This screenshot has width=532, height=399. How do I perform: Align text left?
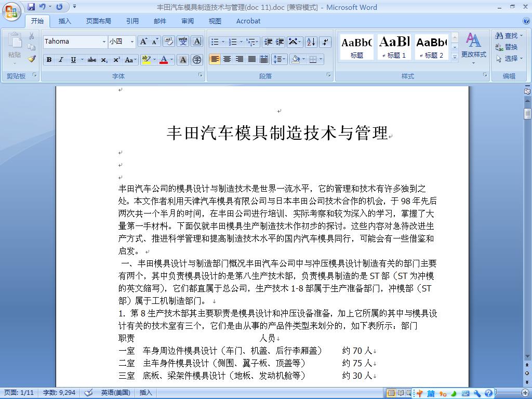pyautogui.click(x=215, y=59)
